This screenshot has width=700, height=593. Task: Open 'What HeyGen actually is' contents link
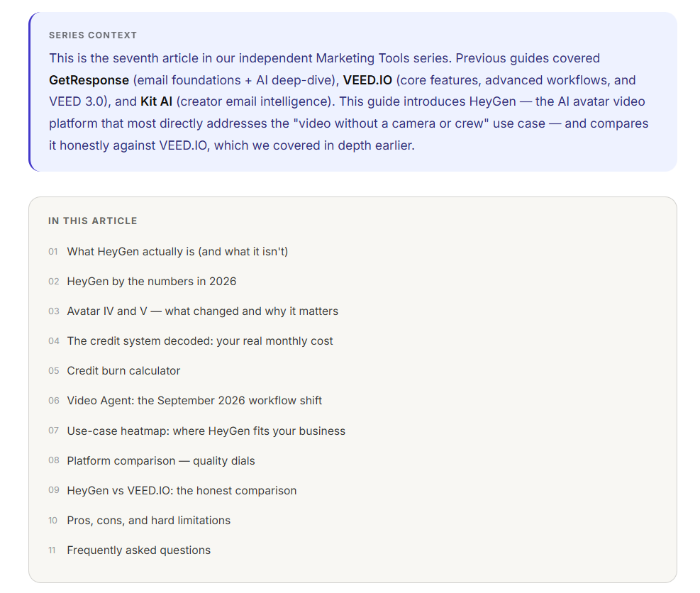pos(177,252)
